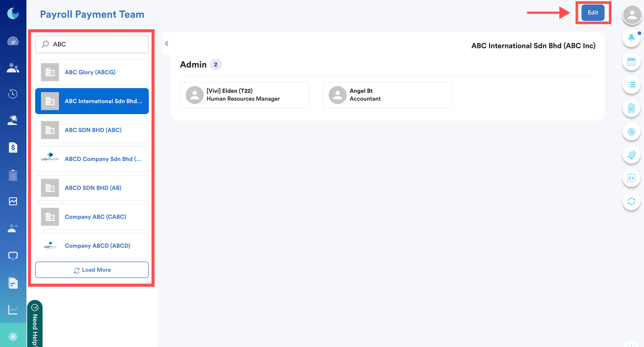Click the settings gear icon at bottom

pyautogui.click(x=13, y=336)
